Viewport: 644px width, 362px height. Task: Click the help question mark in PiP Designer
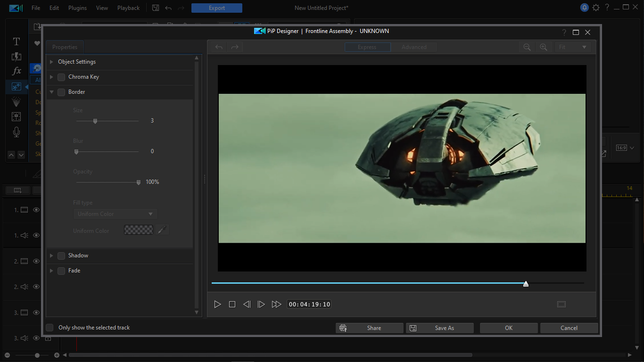(x=564, y=33)
